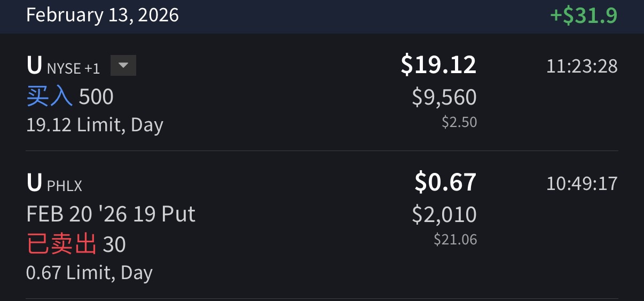Tap the 10:49:17 trade timestamp

(582, 184)
